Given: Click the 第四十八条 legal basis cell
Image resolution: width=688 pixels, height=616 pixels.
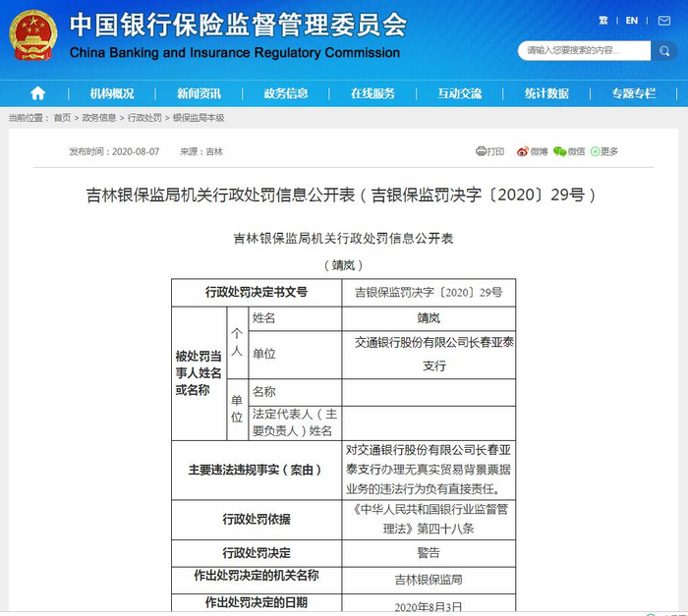Looking at the screenshot, I should [x=429, y=519].
